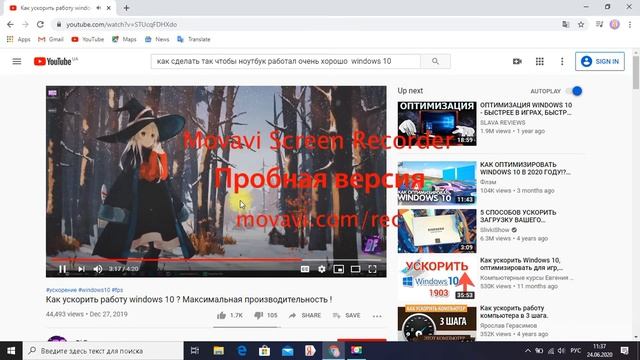Viewport: 640px width, 360px height.
Task: Open News bookmark
Action: coord(157,39)
